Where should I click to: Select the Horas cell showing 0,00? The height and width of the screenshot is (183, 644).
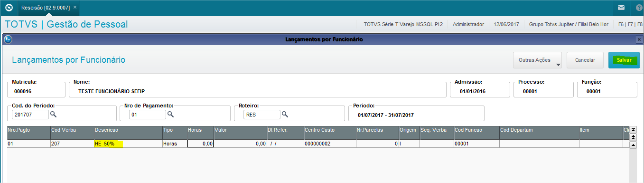[x=200, y=144]
